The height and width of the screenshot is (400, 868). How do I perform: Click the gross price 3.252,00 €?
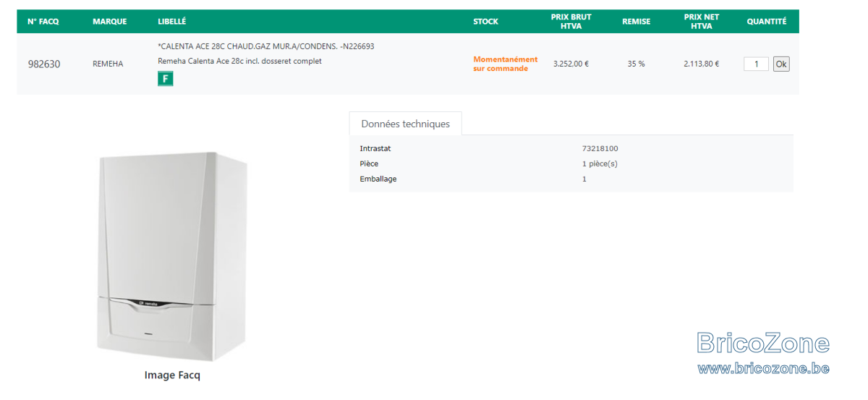[x=571, y=64]
